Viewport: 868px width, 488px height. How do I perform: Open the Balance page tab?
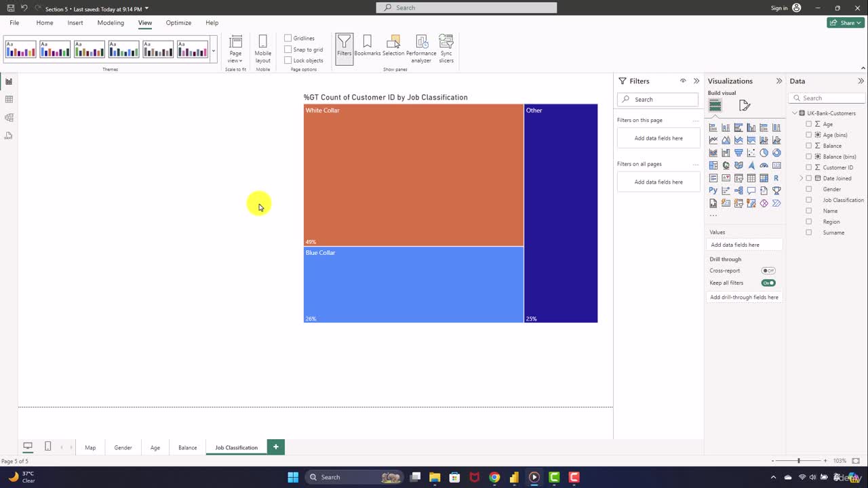click(188, 447)
